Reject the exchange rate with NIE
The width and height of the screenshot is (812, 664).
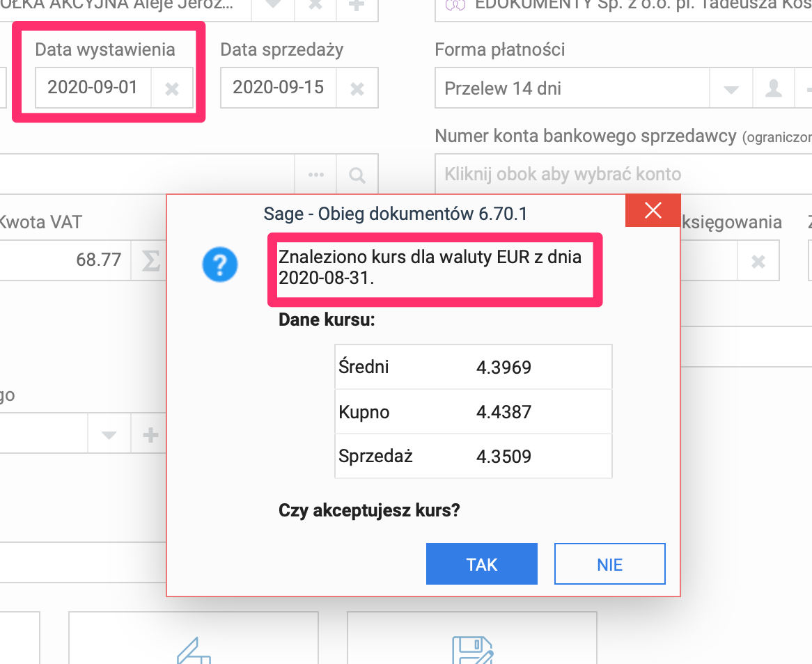coord(609,564)
